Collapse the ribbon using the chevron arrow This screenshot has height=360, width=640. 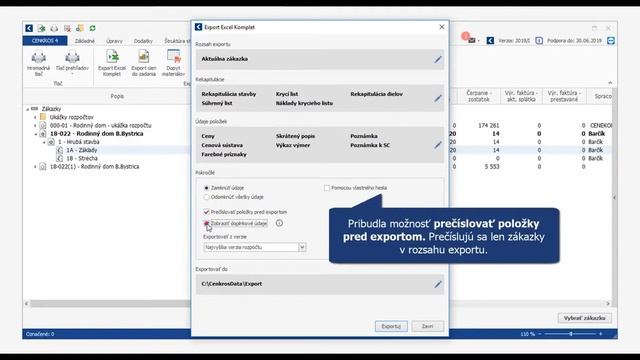(x=610, y=83)
